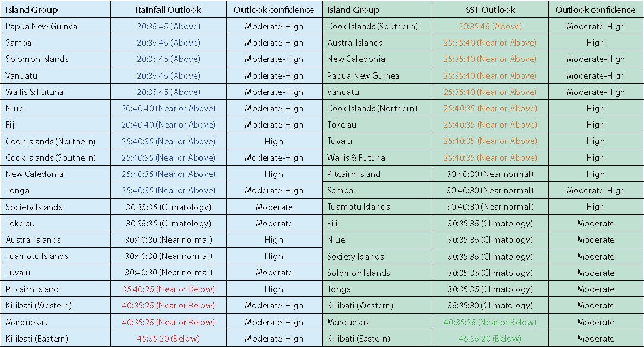Click the Rainfall Outlook column header

coord(168,10)
